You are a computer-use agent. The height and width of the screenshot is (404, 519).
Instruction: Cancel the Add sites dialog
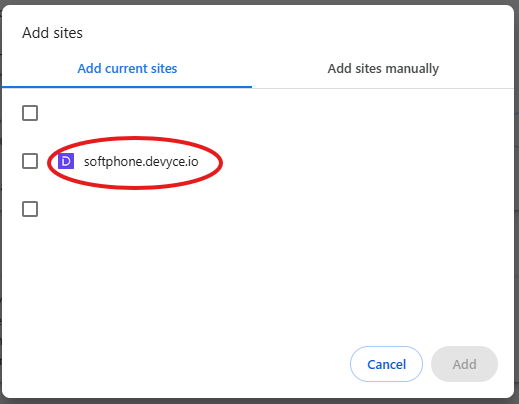click(386, 364)
